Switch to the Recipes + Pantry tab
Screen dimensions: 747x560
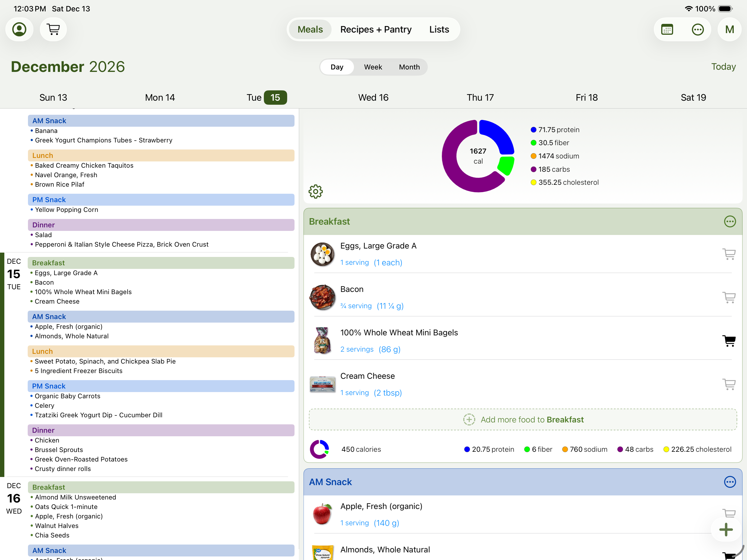pyautogui.click(x=376, y=29)
